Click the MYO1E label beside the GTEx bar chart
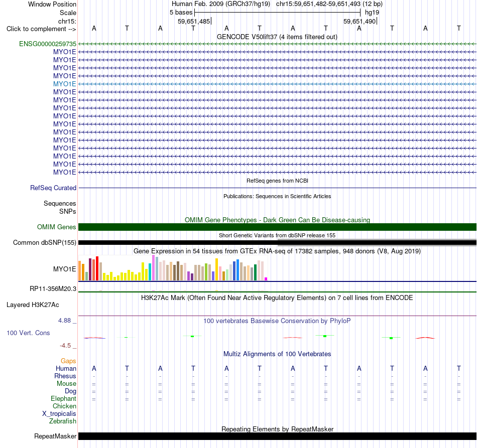Image resolution: width=477 pixels, height=448 pixels. [64, 269]
